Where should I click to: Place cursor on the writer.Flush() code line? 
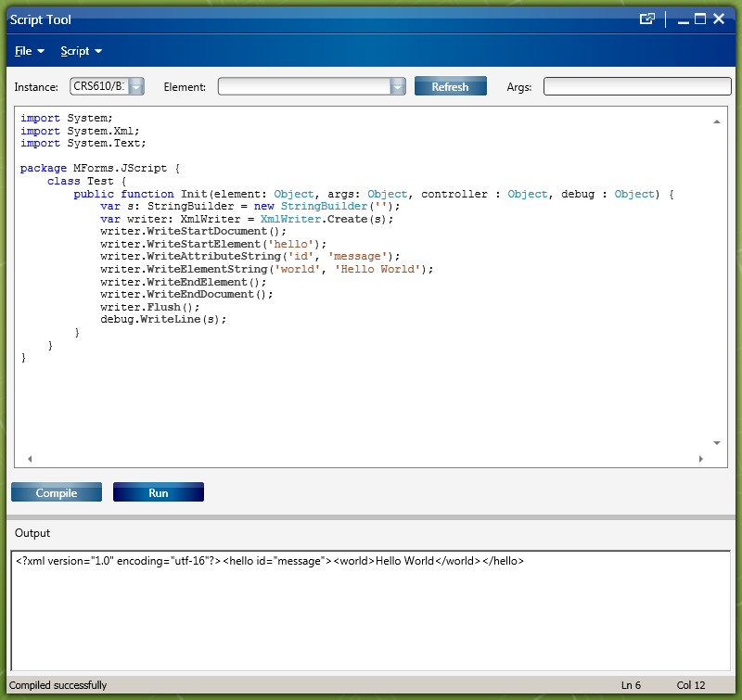pos(149,307)
